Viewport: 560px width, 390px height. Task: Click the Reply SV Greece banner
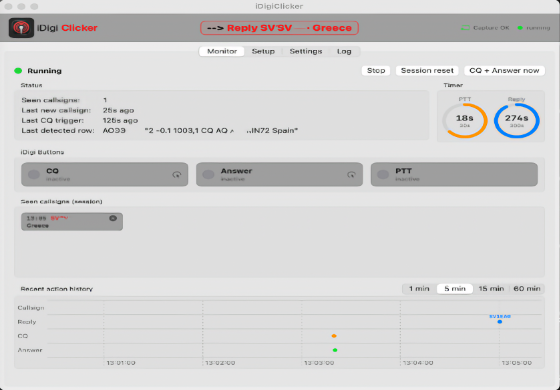click(279, 28)
